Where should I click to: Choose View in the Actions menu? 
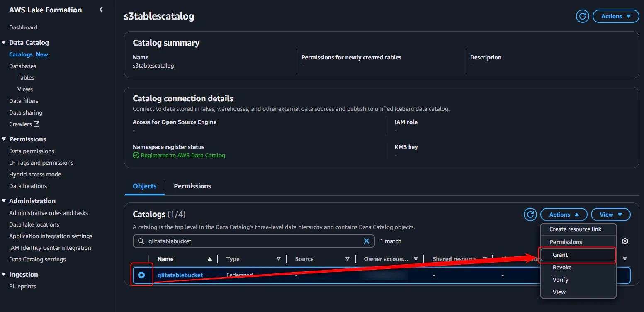(578, 292)
